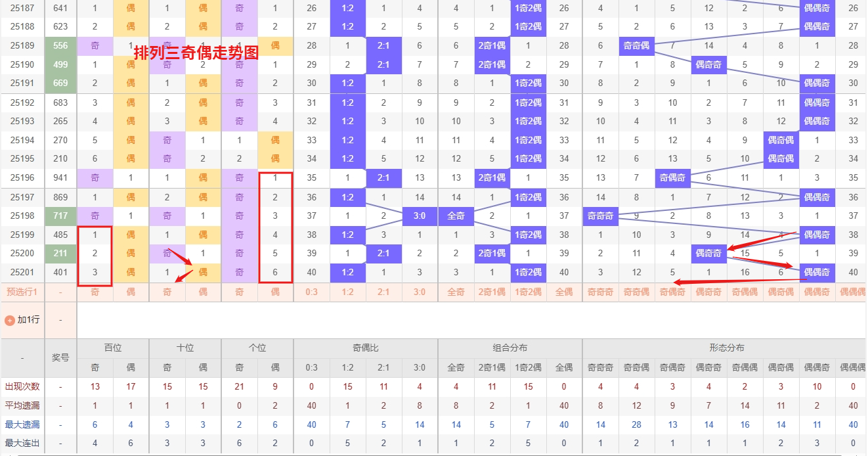The width and height of the screenshot is (868, 456).
Task: Click the 奇偶比 column group header
Action: (366, 348)
